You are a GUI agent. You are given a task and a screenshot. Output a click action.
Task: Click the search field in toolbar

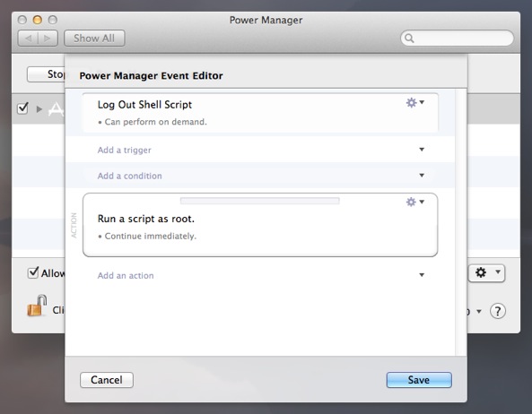457,39
